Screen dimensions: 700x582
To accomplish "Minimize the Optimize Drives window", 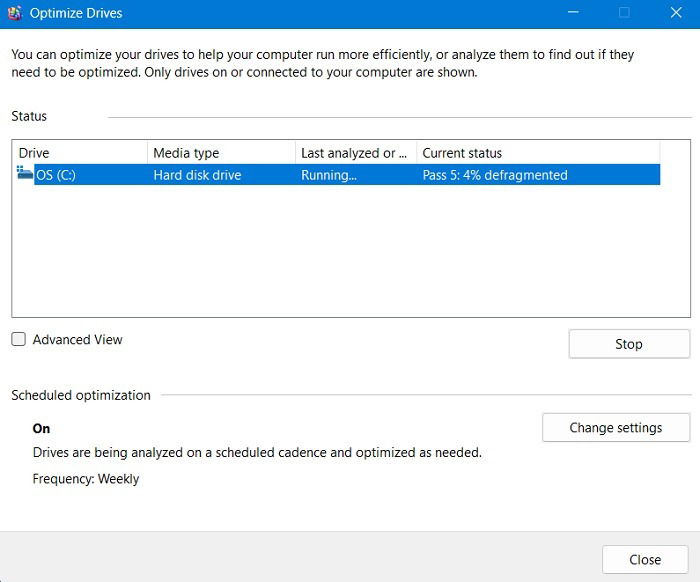I will 573,12.
